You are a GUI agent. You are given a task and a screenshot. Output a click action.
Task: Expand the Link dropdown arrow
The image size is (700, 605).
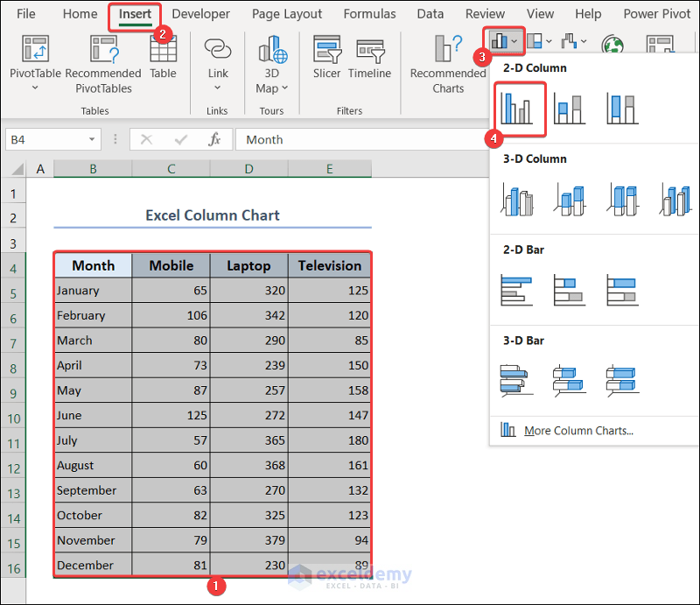217,88
